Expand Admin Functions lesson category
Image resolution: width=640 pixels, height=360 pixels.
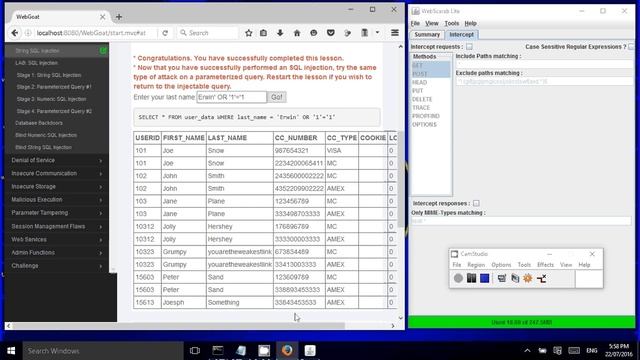click(57, 253)
